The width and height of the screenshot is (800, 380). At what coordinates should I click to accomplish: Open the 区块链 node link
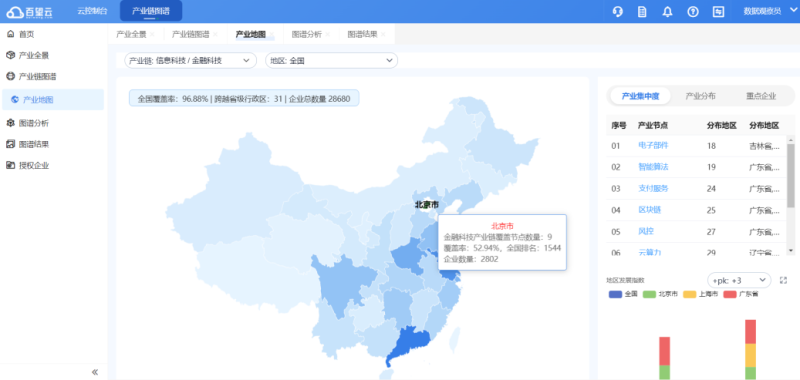tap(649, 210)
